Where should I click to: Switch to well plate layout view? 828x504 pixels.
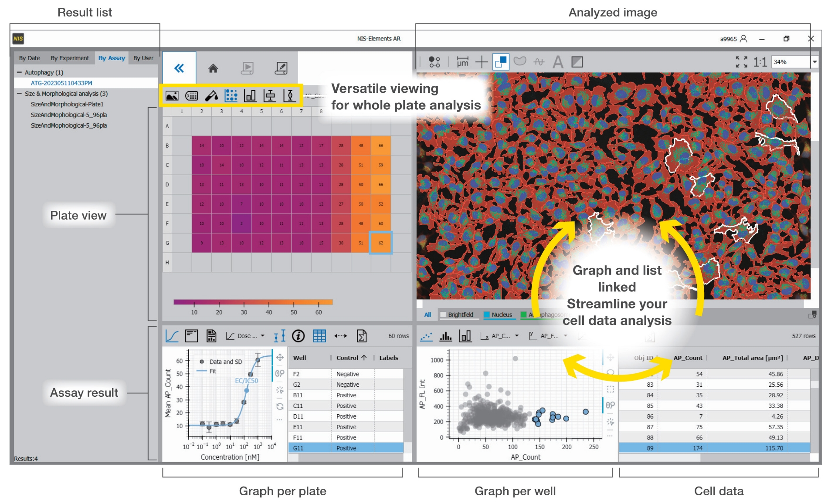(x=192, y=96)
